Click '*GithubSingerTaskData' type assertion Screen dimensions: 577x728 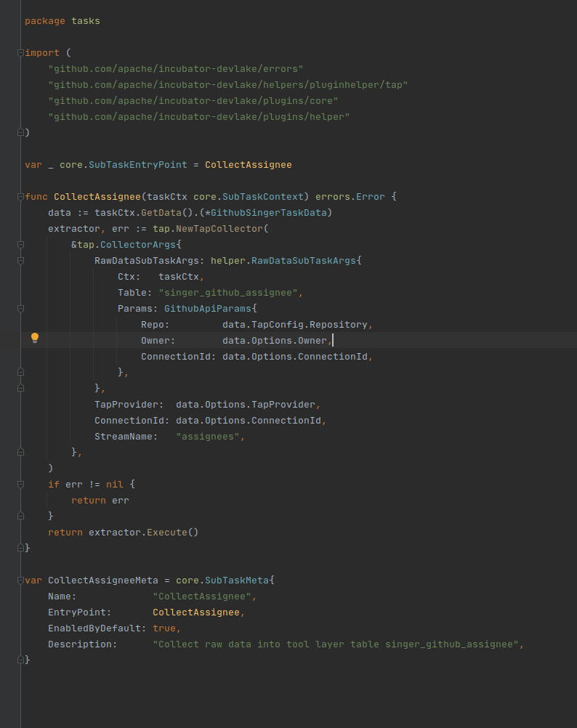[x=265, y=213]
